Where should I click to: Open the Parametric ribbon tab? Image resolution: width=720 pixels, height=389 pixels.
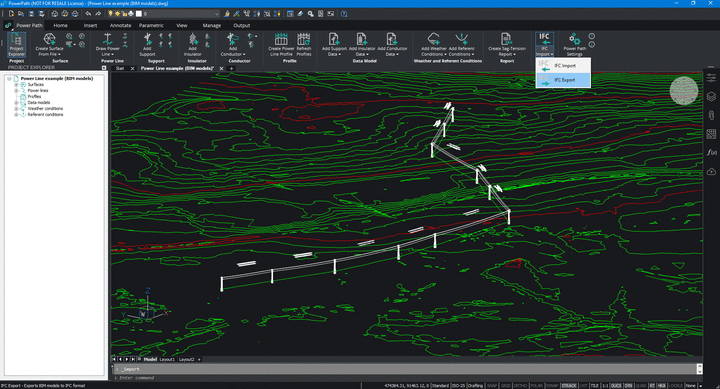click(x=151, y=25)
